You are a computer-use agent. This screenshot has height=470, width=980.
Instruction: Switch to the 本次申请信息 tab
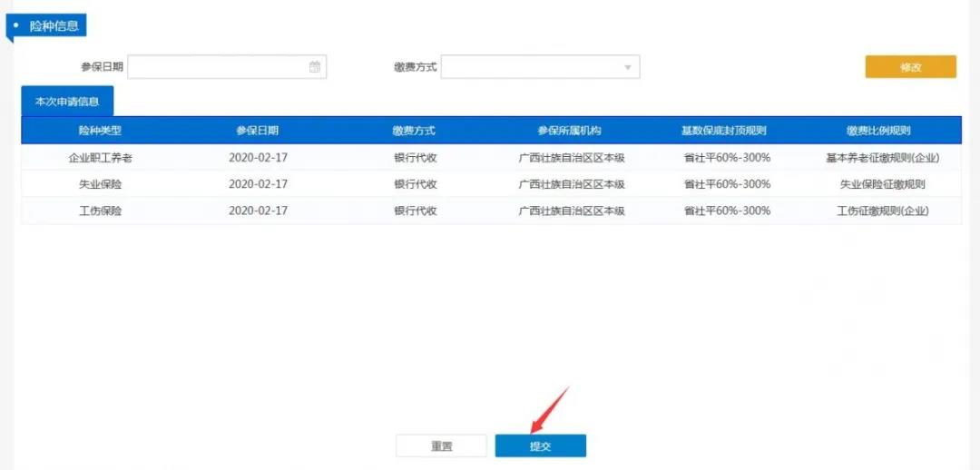click(x=67, y=102)
